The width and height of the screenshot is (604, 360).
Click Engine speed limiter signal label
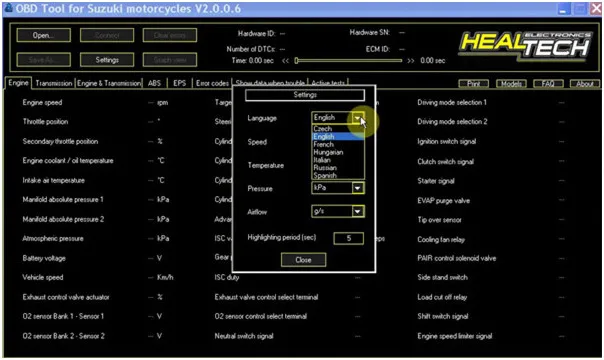(455, 336)
